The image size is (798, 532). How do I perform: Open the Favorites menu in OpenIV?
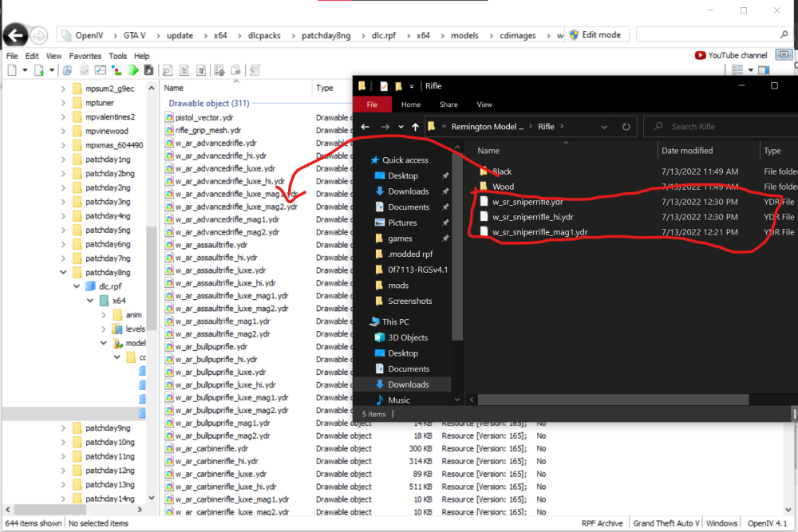click(x=85, y=56)
